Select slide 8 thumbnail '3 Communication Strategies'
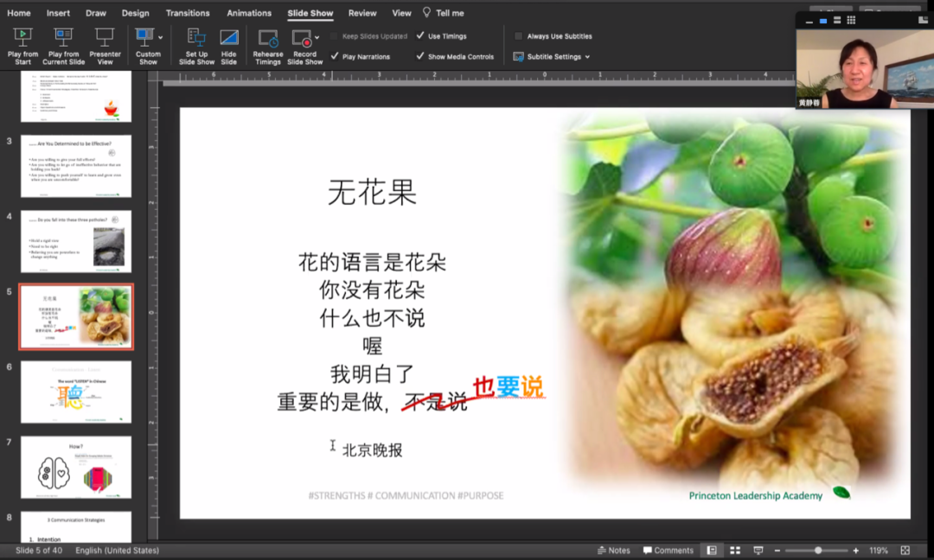 [76, 526]
